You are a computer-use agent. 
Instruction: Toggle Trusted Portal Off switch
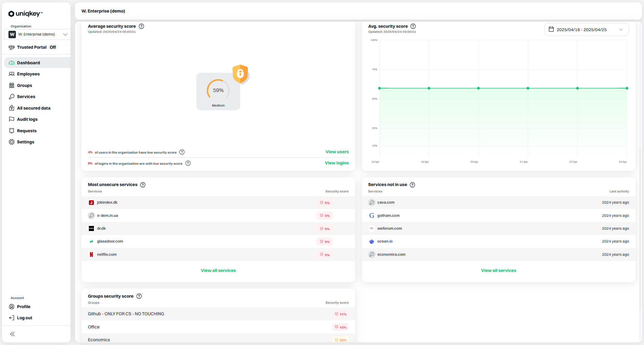click(53, 47)
